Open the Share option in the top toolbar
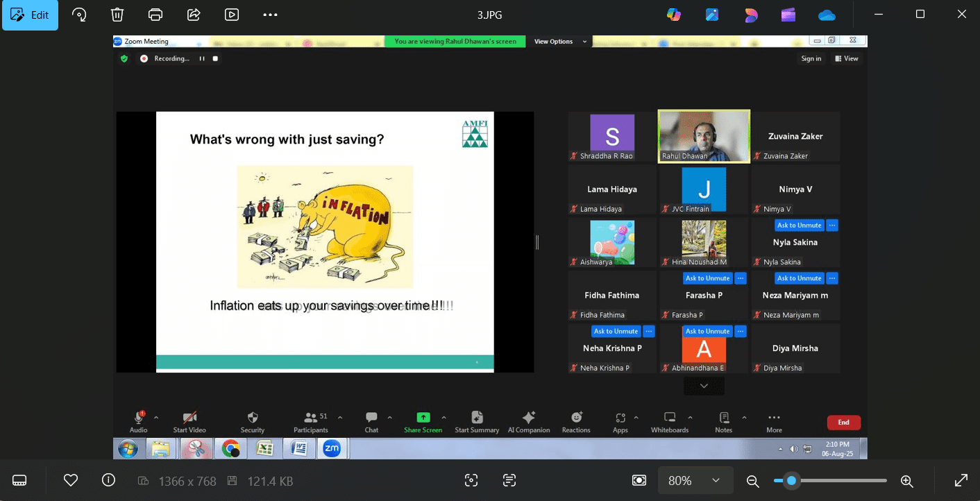 (x=194, y=15)
